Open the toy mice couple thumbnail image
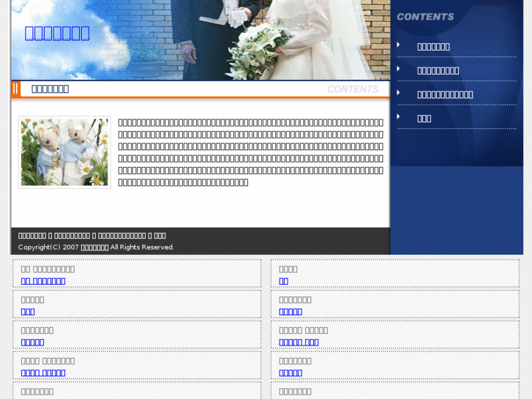The image size is (532, 399). (64, 152)
